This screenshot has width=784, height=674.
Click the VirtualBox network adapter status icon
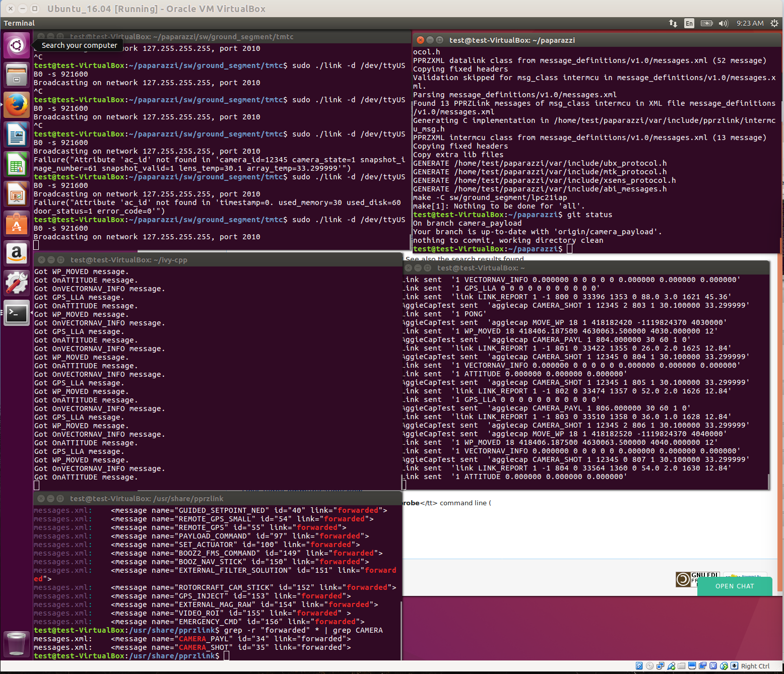point(661,666)
